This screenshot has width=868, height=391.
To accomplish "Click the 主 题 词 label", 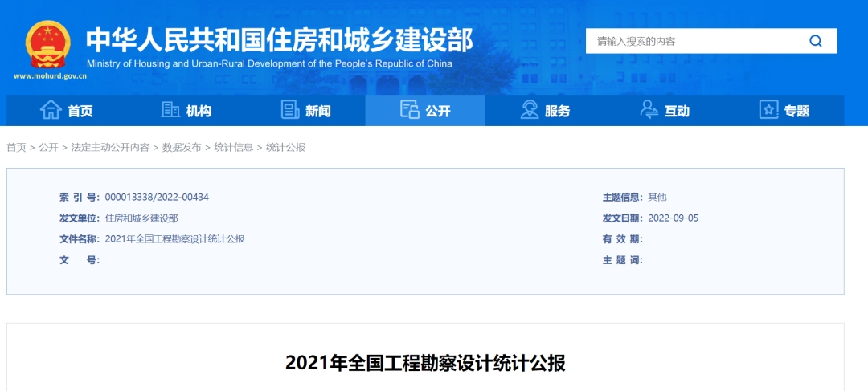I will coord(623,260).
